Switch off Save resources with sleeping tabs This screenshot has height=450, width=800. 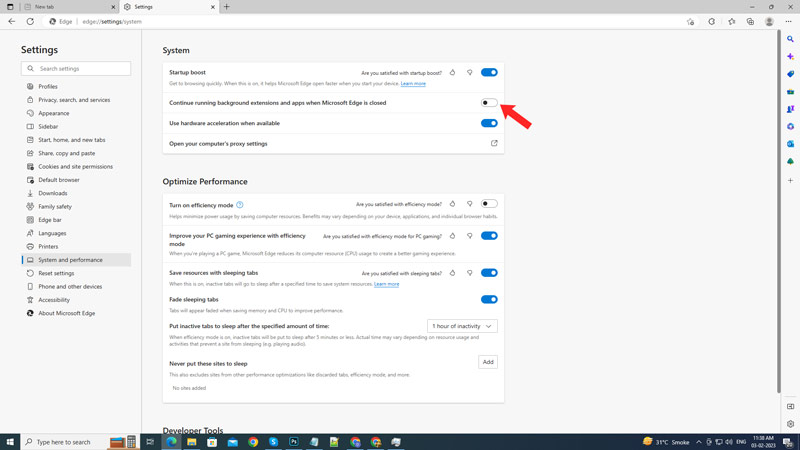pyautogui.click(x=489, y=273)
